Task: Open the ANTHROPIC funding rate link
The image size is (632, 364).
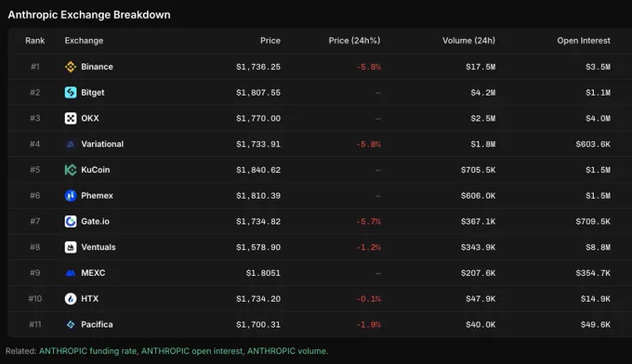Action: (x=88, y=351)
